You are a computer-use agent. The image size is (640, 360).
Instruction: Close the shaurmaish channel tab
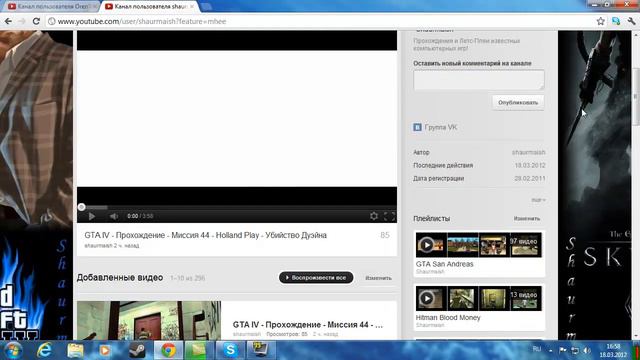click(x=192, y=7)
